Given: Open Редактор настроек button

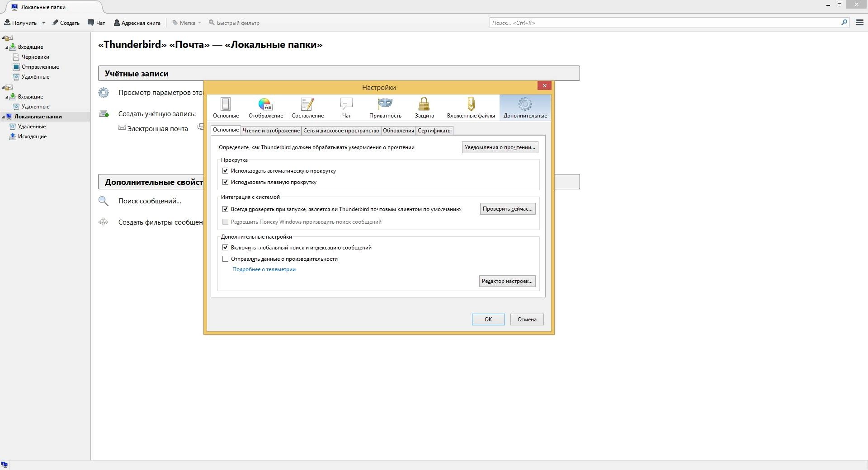Looking at the screenshot, I should coord(507,281).
